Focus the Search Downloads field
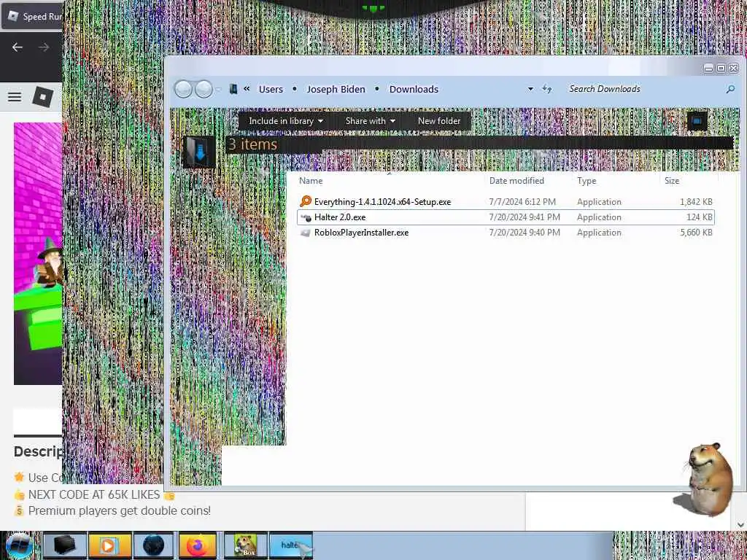 pyautogui.click(x=644, y=89)
